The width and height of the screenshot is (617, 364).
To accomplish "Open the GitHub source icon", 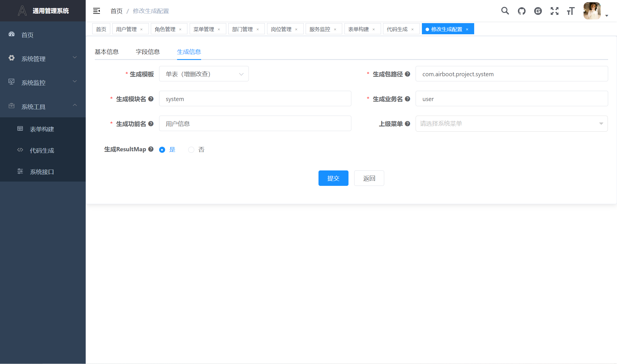I will 522,11.
